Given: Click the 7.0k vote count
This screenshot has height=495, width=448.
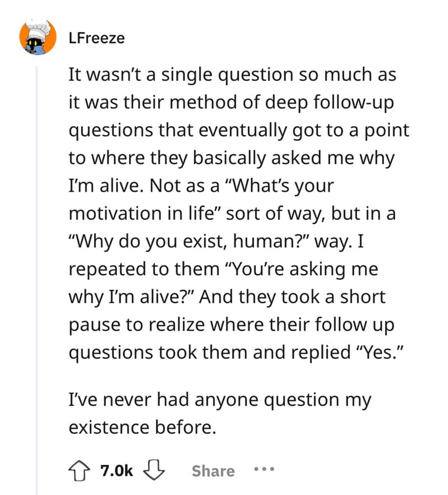Looking at the screenshot, I should (115, 470).
